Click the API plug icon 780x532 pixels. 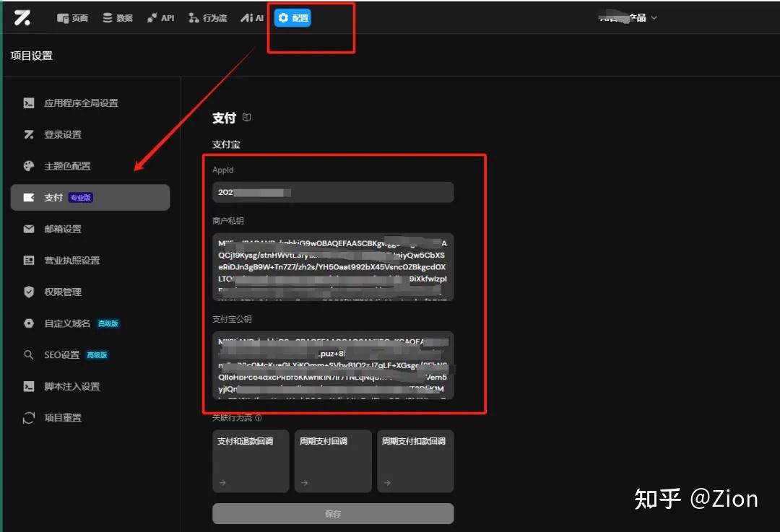click(x=152, y=18)
